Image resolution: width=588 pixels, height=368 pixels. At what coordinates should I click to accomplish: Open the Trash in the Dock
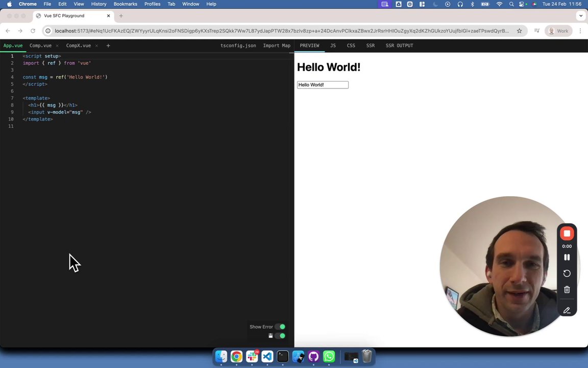tap(367, 356)
